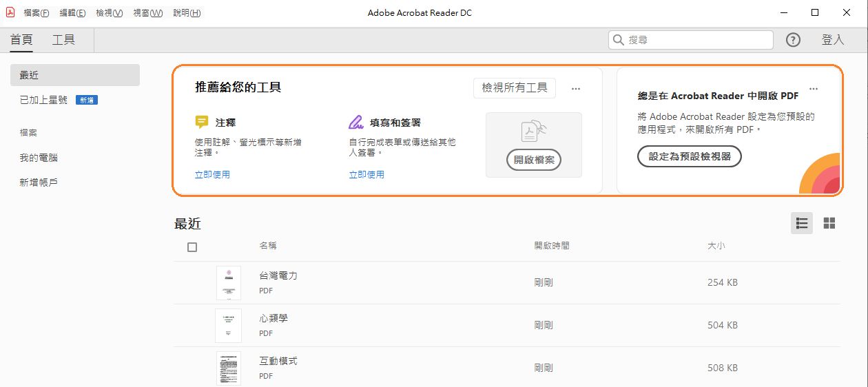
Task: Click the search magnifier icon
Action: (x=618, y=40)
